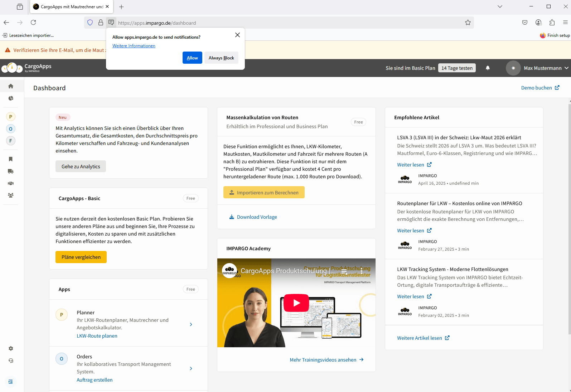
Task: Open Mehr Trainingsvideos ansehen link
Action: coord(327,360)
